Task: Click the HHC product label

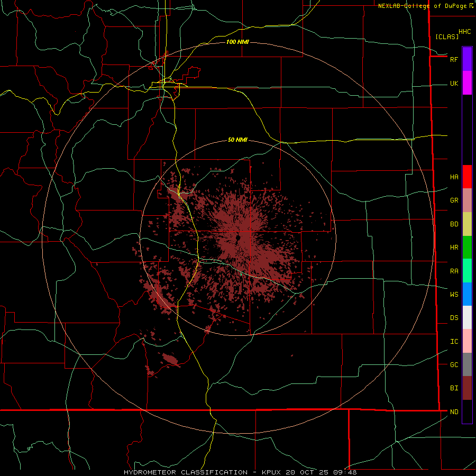Action: 464,32
